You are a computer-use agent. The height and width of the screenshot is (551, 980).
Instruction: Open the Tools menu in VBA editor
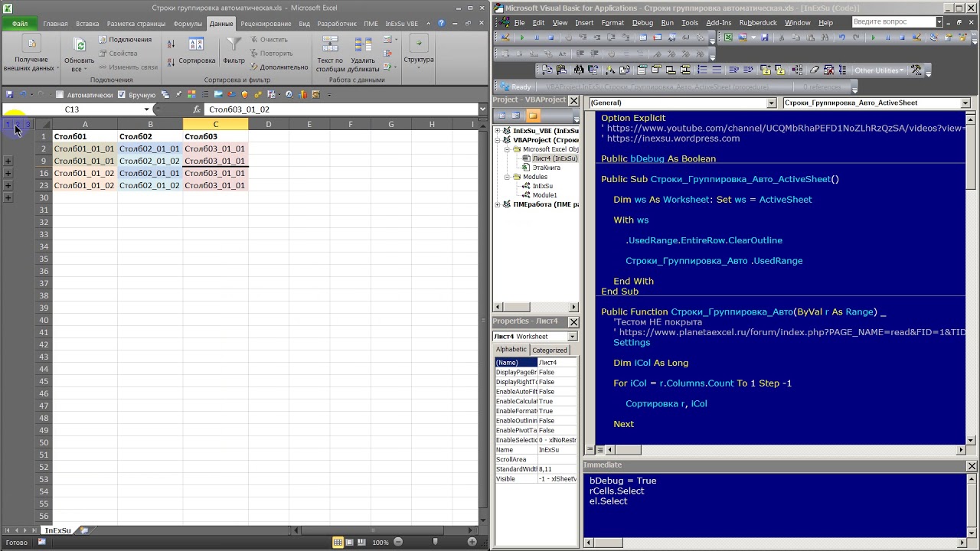[x=690, y=23]
